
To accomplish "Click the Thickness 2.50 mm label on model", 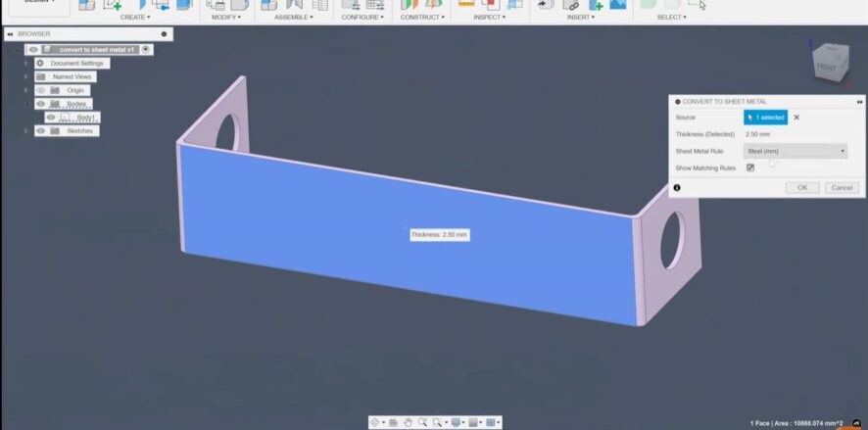I will point(440,235).
